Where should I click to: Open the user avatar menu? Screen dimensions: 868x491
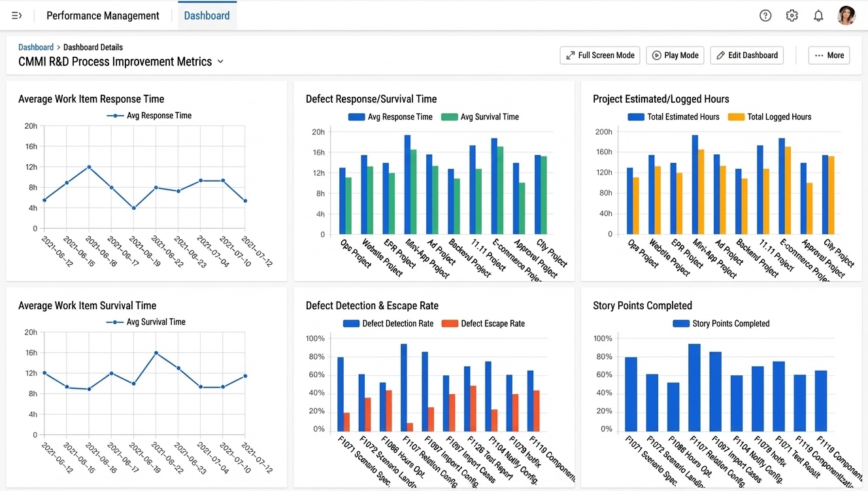(846, 15)
